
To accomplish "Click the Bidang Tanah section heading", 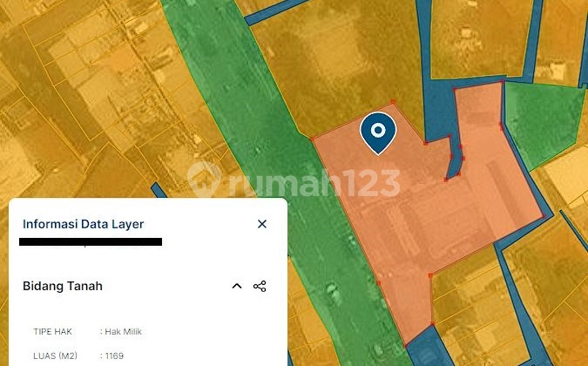I will (63, 286).
